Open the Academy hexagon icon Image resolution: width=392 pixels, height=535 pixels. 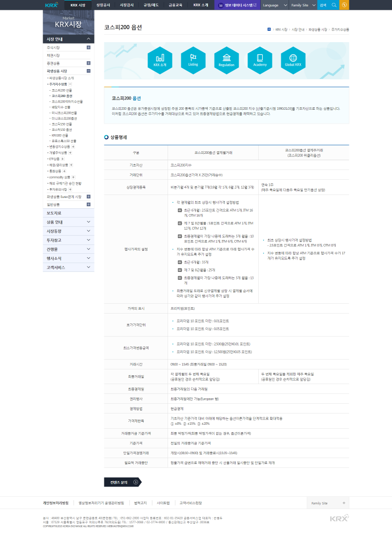(260, 60)
